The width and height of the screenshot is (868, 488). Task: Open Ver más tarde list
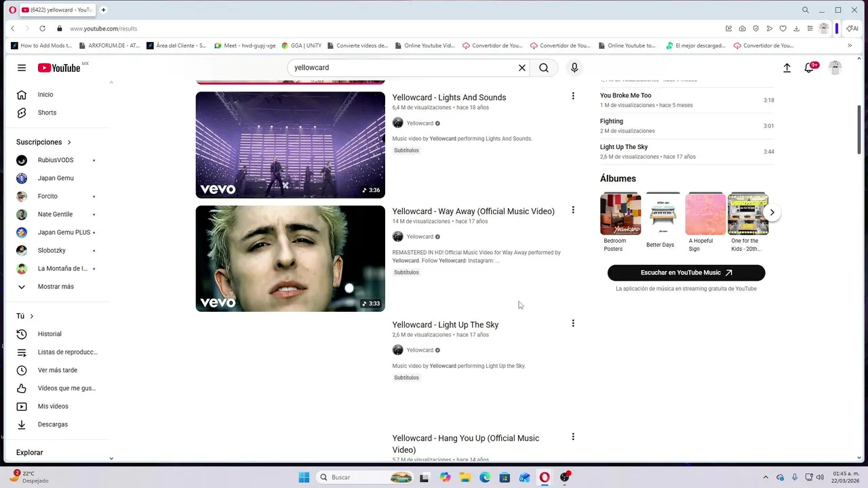(58, 370)
